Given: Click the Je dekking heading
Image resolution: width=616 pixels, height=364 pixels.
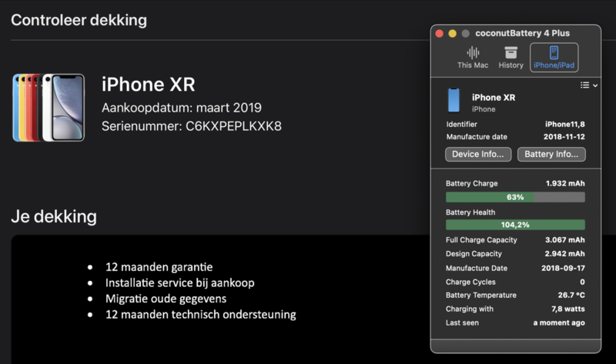Looking at the screenshot, I should [x=54, y=216].
